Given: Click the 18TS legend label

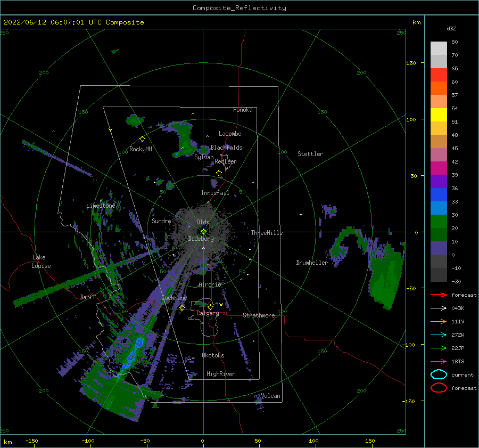Looking at the screenshot, I should point(458,362).
